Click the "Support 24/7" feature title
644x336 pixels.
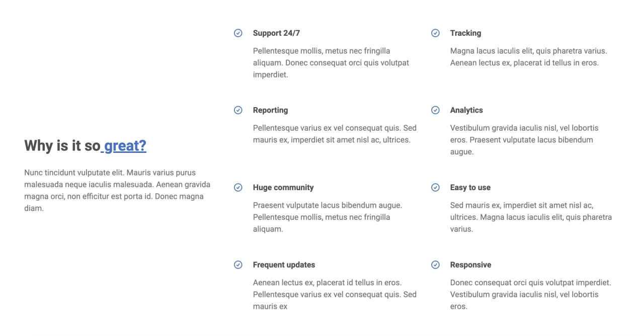pyautogui.click(x=276, y=33)
